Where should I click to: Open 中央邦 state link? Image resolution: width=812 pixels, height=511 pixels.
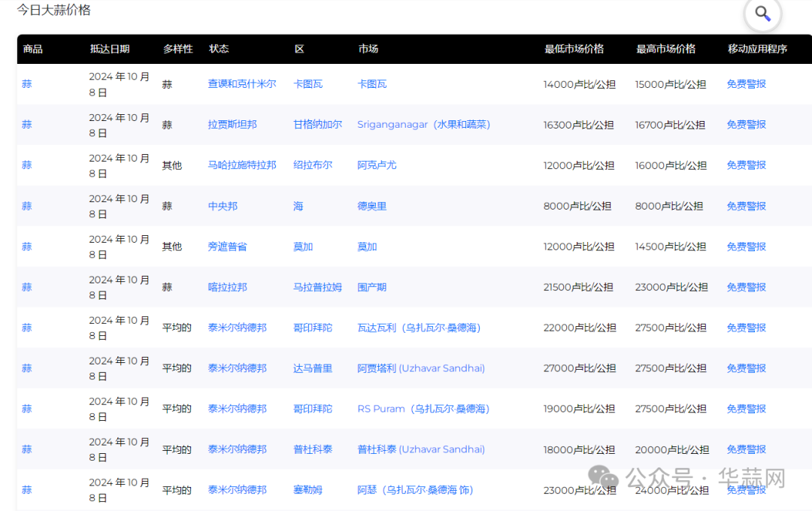(222, 206)
